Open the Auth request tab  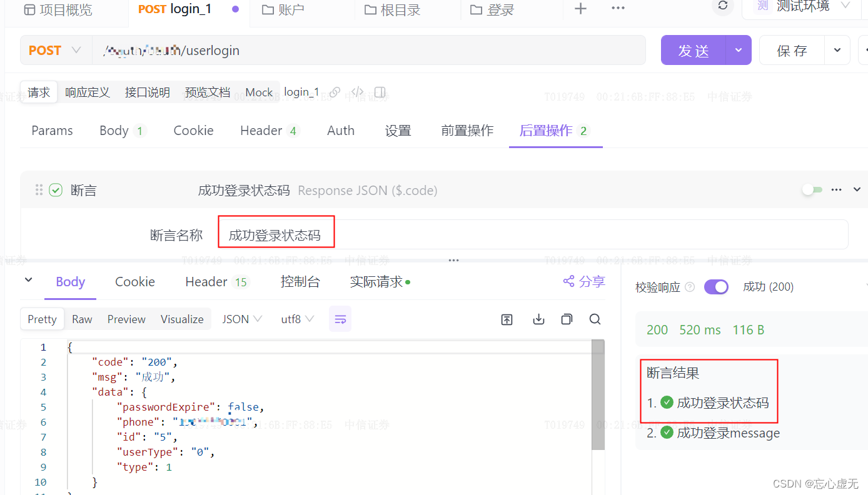coord(341,131)
